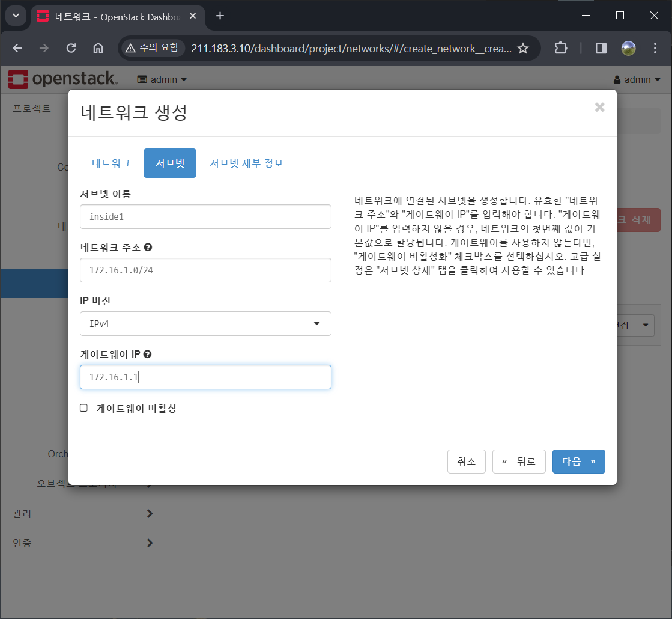Proceed with the 다음 button
The image size is (672, 619).
pos(578,462)
